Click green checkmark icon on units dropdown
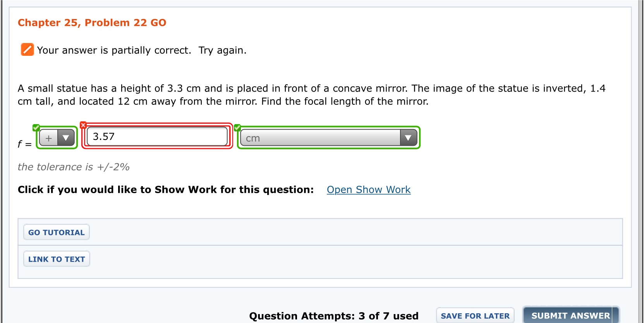644x323 pixels. pos(237,128)
